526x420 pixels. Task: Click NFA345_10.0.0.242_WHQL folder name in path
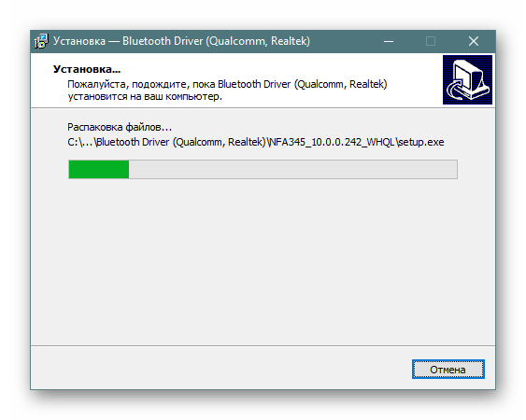(332, 142)
